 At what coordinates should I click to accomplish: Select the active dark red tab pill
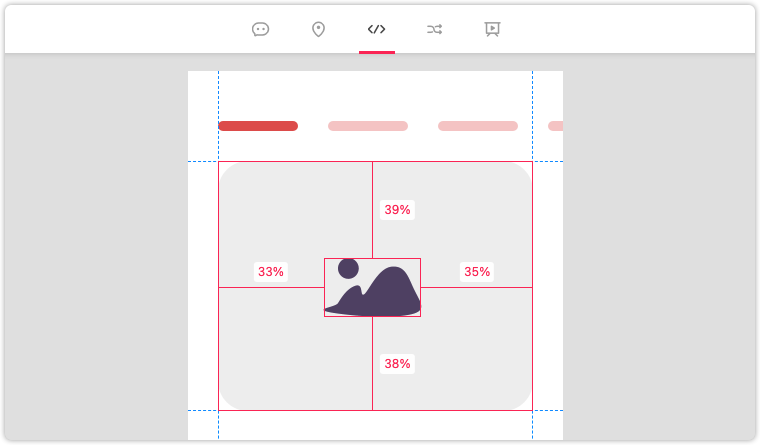coord(258,126)
